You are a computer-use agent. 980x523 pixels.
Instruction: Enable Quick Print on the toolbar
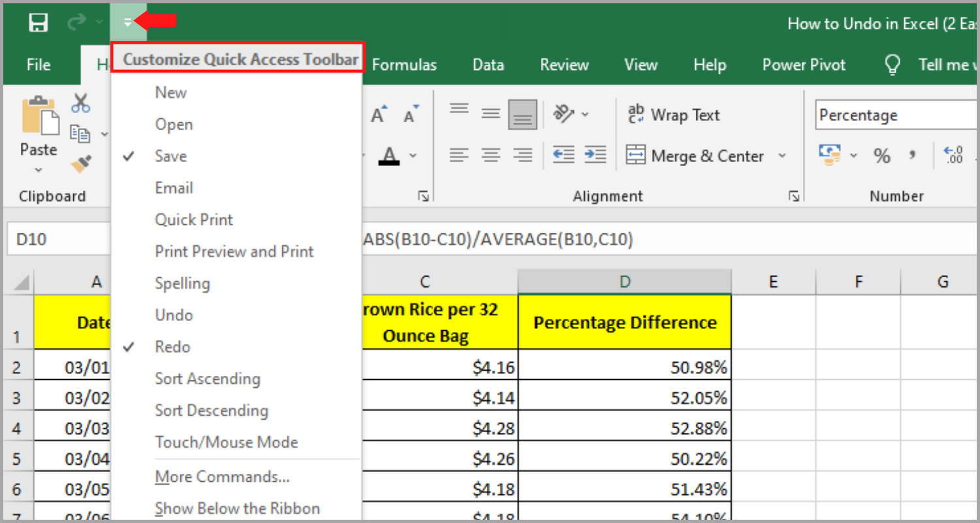pyautogui.click(x=193, y=220)
